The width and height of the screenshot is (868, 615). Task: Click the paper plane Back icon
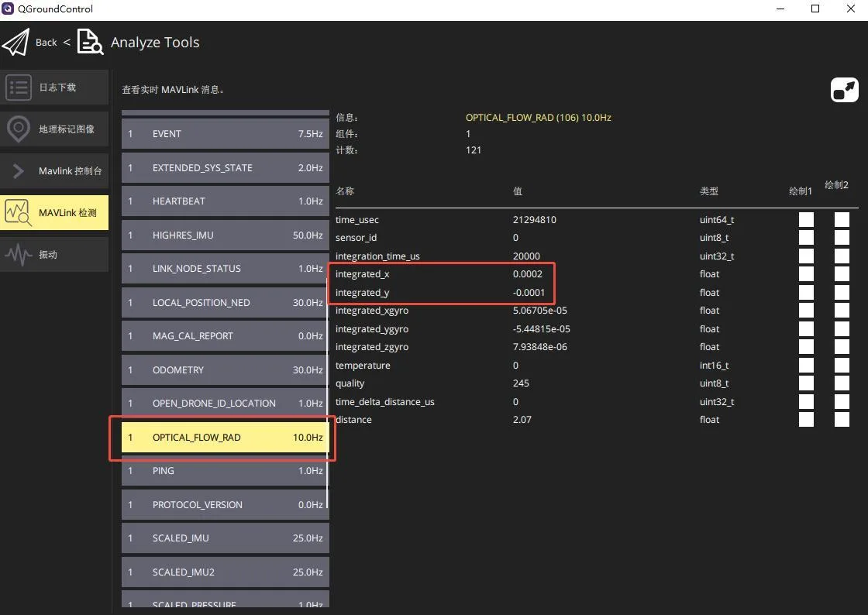15,42
